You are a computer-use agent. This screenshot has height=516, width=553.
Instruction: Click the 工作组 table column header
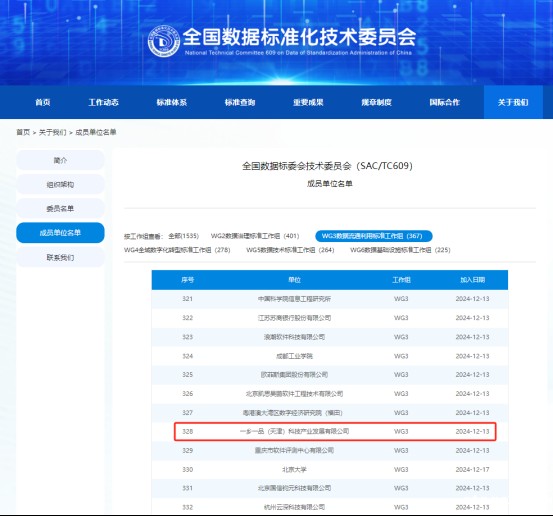pyautogui.click(x=401, y=280)
